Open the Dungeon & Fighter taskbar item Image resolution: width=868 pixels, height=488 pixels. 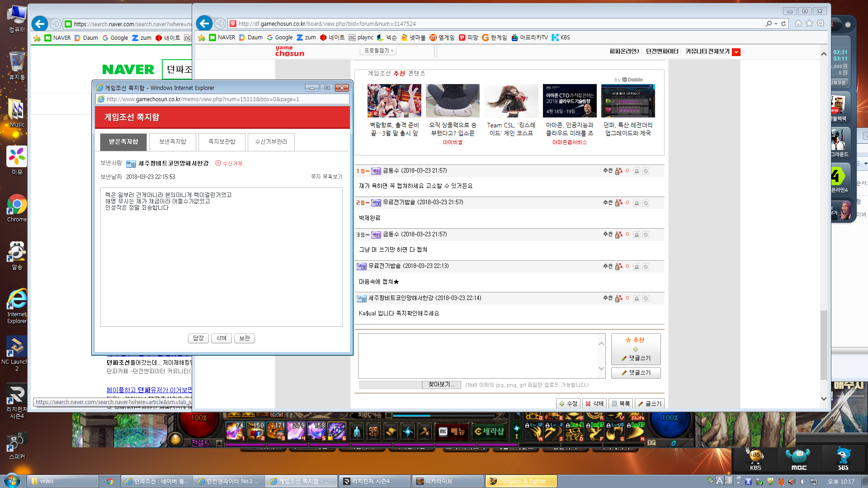[x=521, y=481]
